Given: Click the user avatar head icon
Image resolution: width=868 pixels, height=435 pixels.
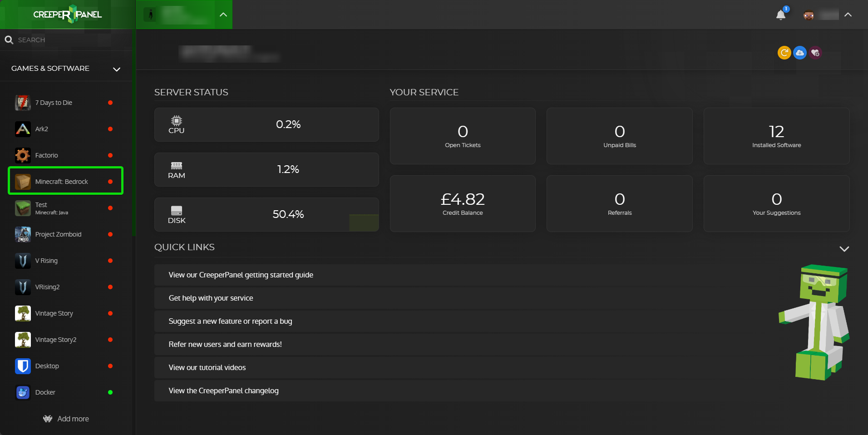Looking at the screenshot, I should (809, 15).
